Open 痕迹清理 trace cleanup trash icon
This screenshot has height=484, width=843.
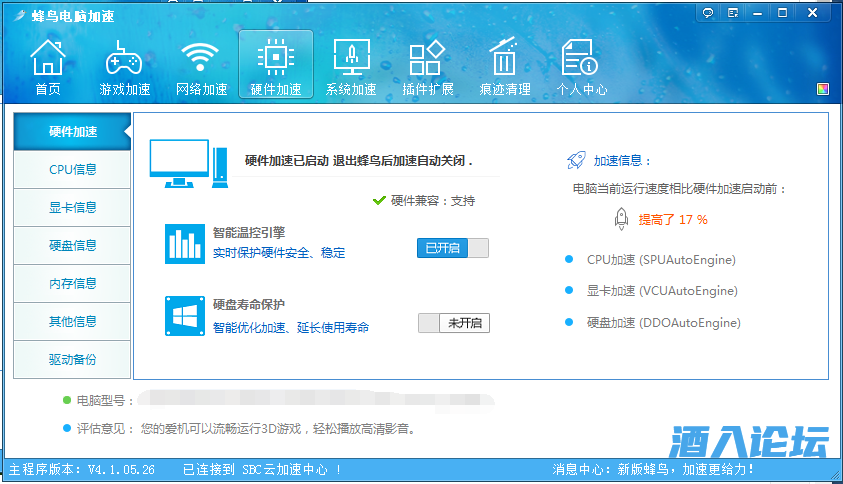pyautogui.click(x=504, y=68)
